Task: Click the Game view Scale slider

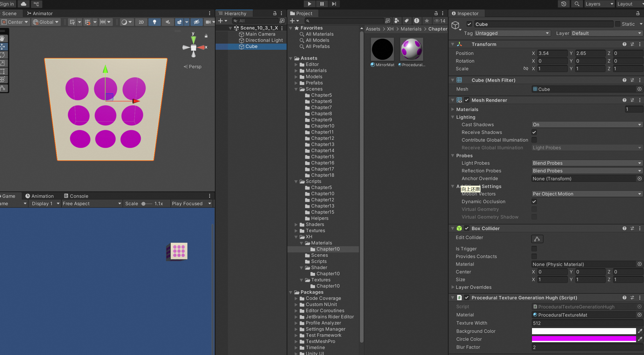Action: point(146,204)
